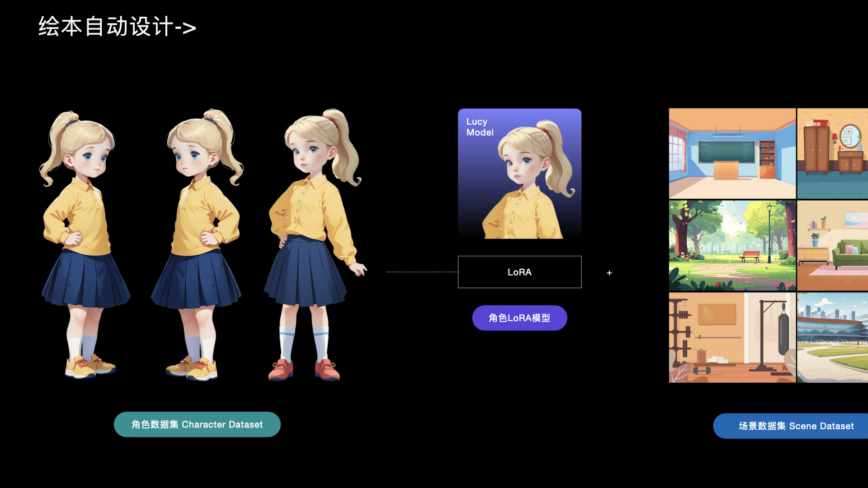Click the dotted connector line to LoRA

(422, 272)
